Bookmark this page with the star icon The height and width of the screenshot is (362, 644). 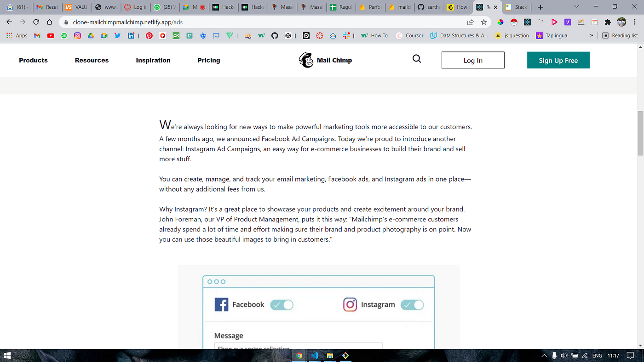click(483, 22)
